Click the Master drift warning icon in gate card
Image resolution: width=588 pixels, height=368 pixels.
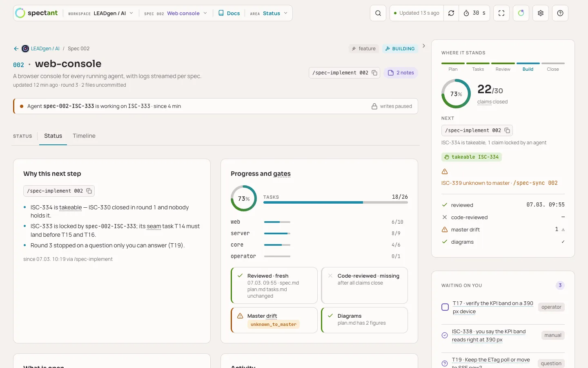click(240, 316)
